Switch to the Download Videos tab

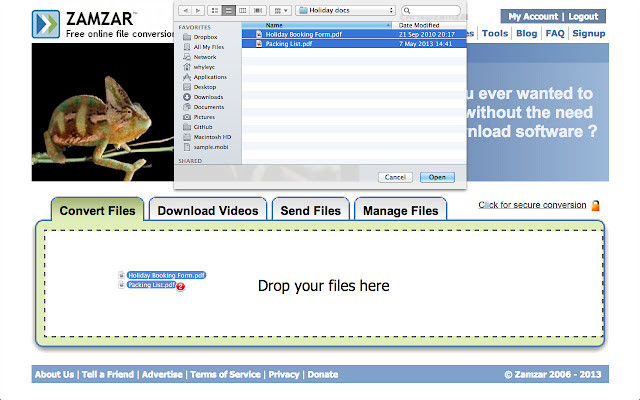(208, 210)
